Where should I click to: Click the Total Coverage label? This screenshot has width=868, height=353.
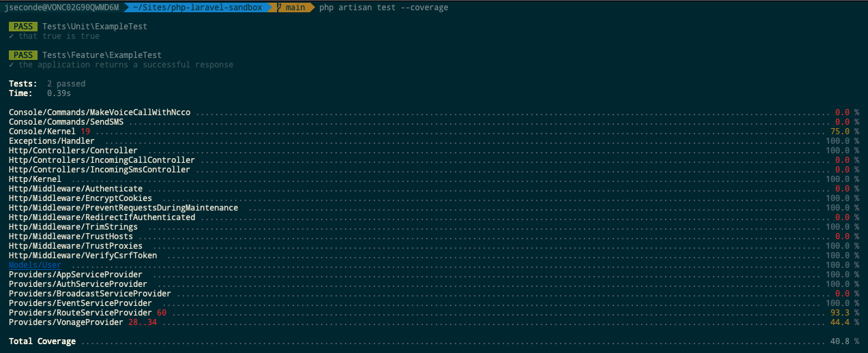tap(42, 341)
